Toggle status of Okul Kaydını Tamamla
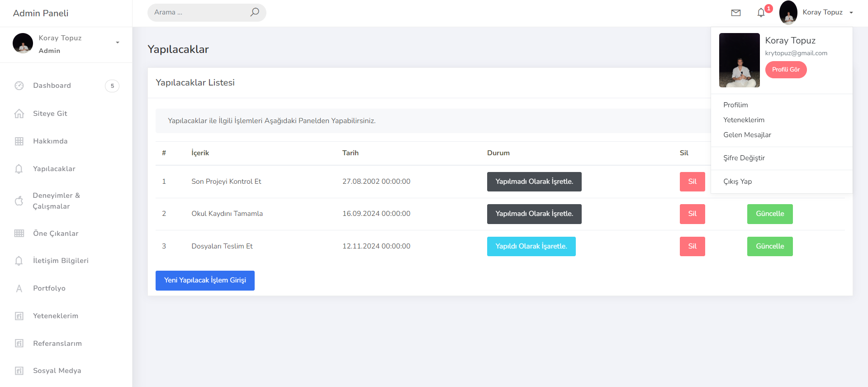This screenshot has height=387, width=868. click(x=534, y=214)
